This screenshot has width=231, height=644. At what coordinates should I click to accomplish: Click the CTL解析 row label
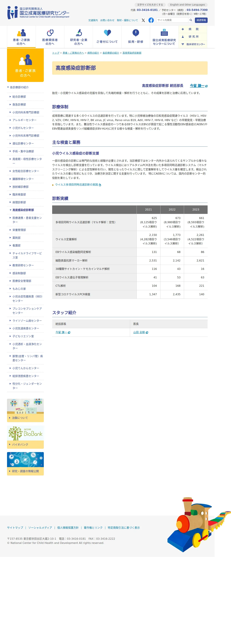pos(94,286)
